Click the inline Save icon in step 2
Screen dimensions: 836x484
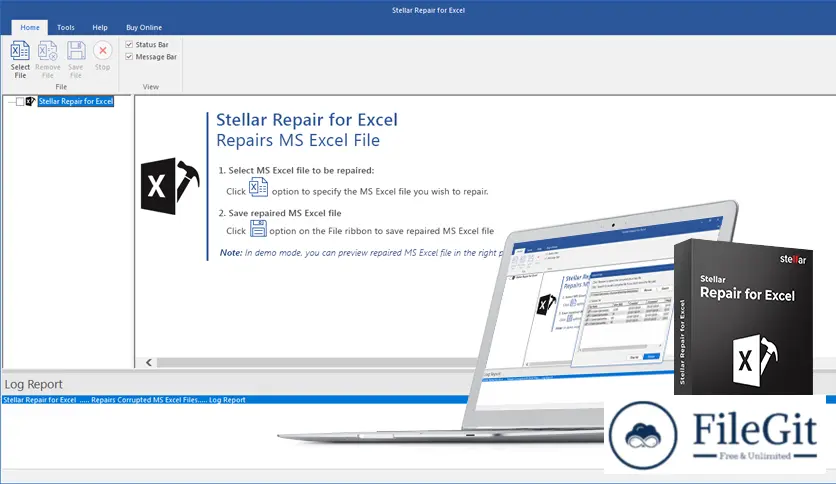258,228
